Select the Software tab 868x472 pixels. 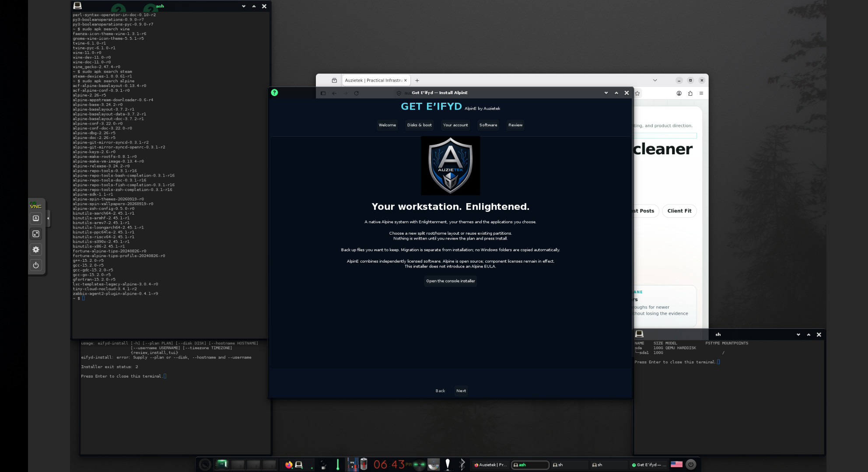coord(488,125)
